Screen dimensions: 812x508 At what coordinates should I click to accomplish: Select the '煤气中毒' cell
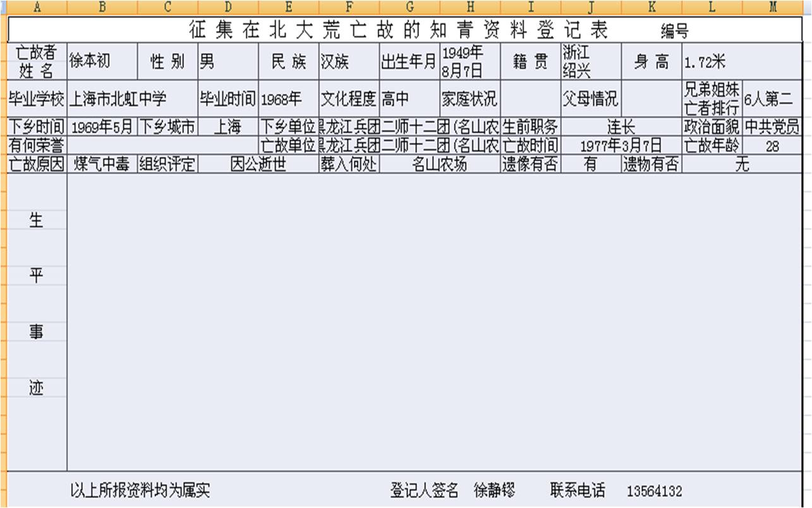pyautogui.click(x=102, y=164)
